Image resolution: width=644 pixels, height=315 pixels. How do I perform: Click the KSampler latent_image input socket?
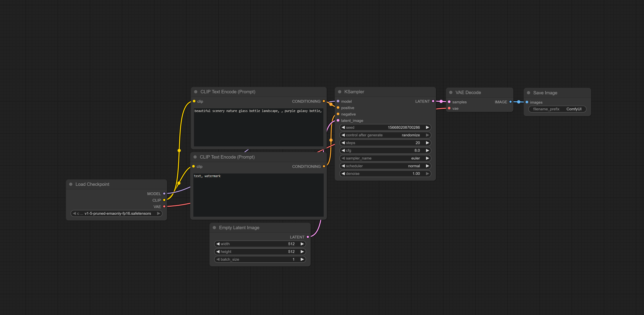(x=338, y=120)
